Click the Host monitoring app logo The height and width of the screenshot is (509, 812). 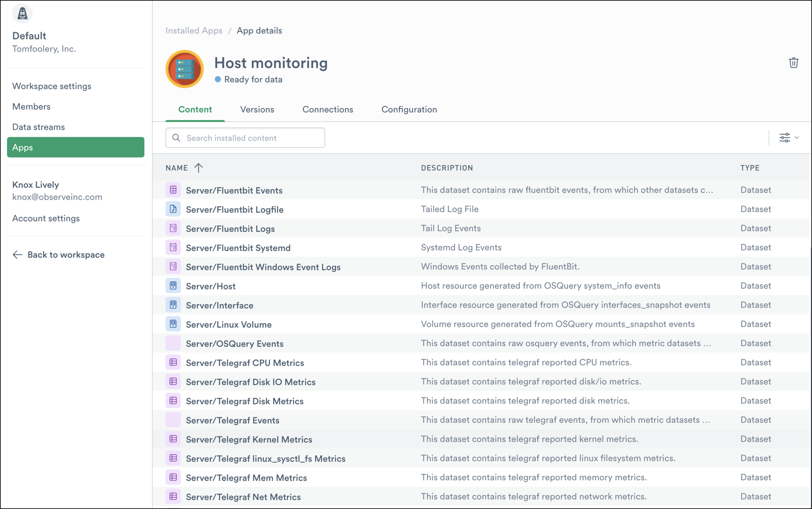pos(185,69)
